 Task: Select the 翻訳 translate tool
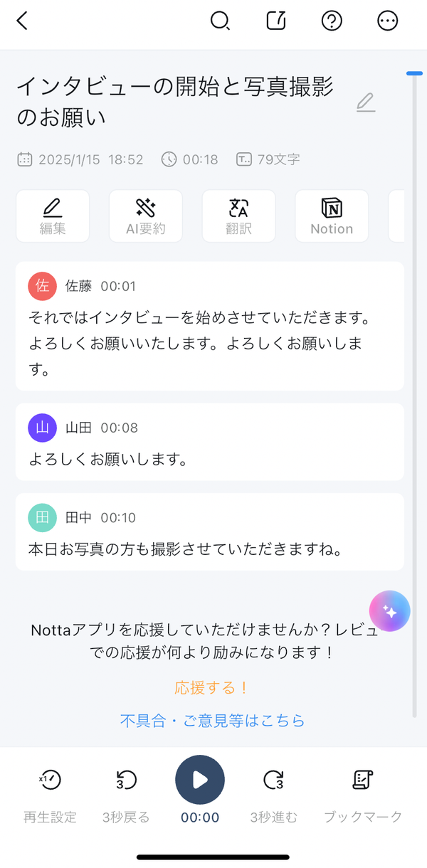[239, 216]
